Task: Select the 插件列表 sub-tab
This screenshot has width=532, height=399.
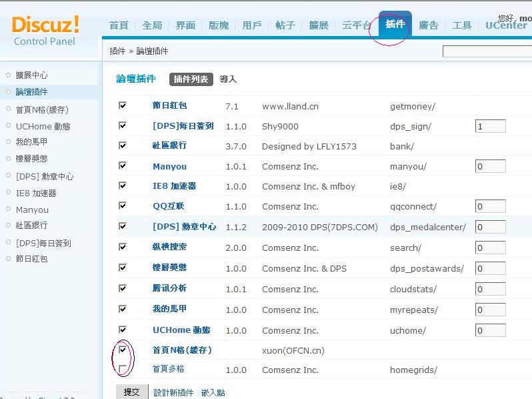Action: coord(191,79)
